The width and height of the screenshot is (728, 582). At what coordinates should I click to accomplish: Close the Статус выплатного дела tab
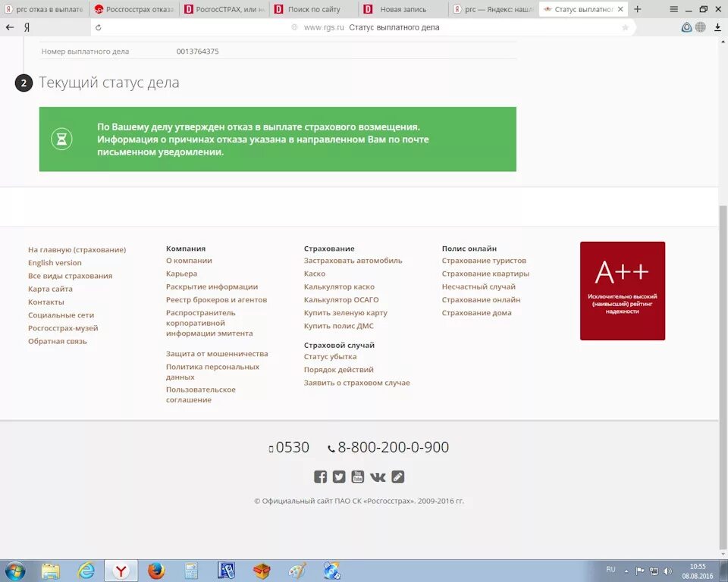620,9
